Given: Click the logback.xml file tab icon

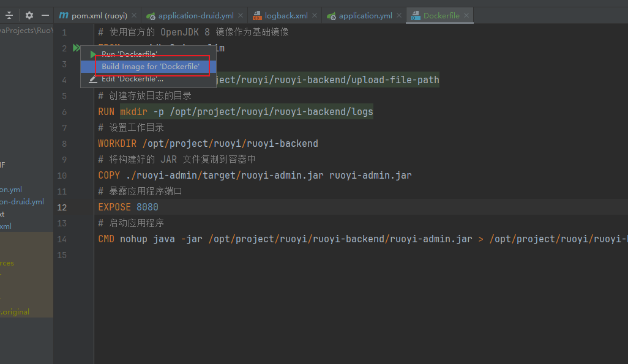Looking at the screenshot, I should click(256, 15).
